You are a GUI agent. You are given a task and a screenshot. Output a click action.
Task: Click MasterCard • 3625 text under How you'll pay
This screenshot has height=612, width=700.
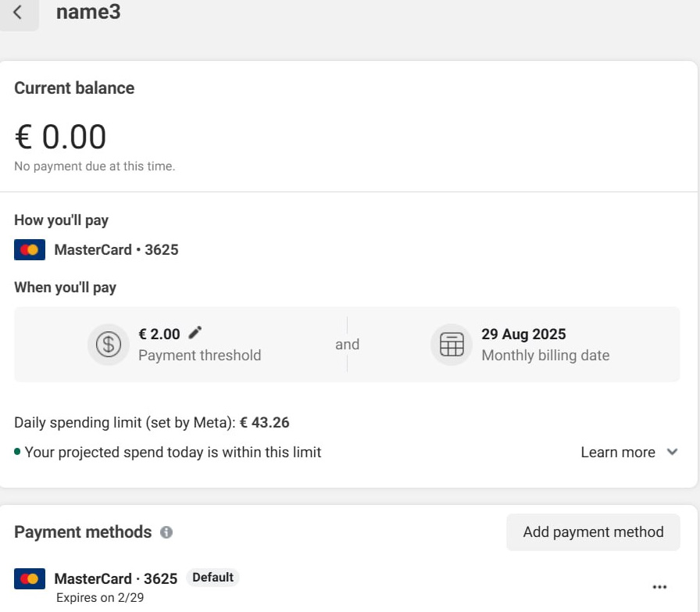click(x=116, y=250)
